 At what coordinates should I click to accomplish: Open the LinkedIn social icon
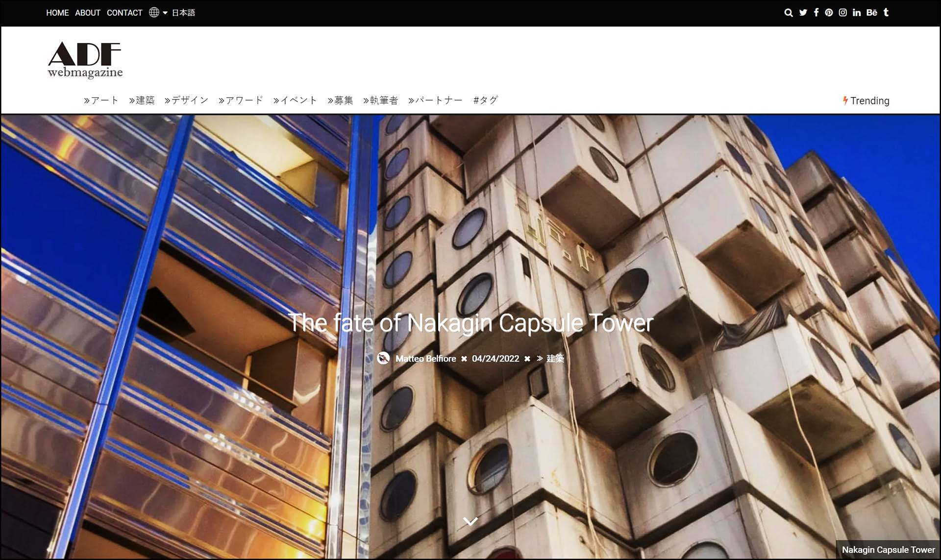[857, 13]
